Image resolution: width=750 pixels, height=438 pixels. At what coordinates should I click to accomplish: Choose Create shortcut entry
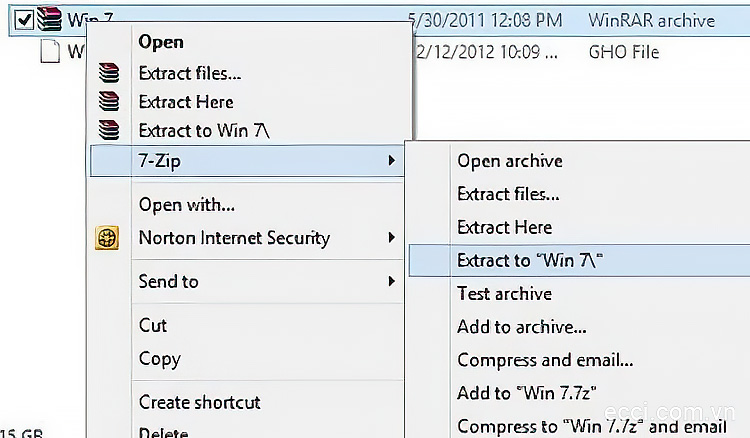click(199, 402)
